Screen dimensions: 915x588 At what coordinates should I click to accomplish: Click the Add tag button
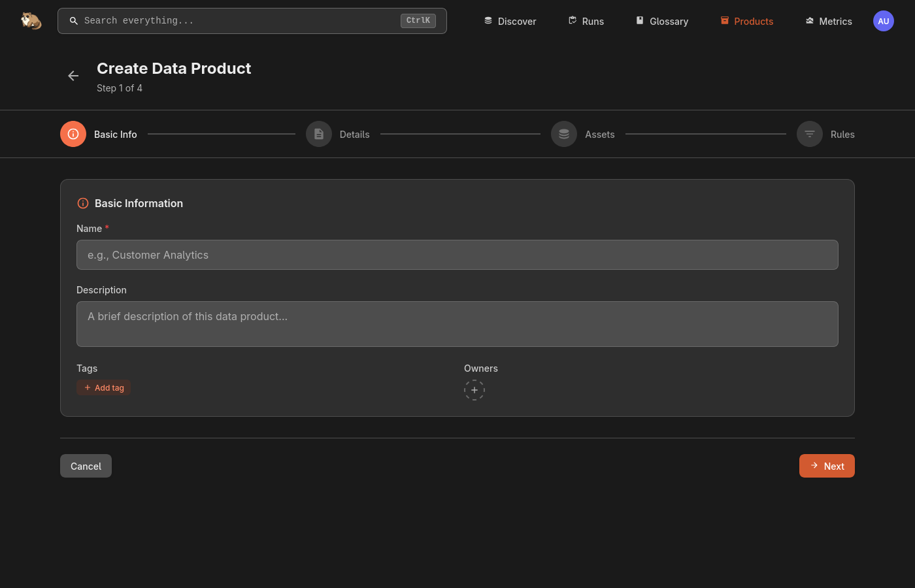pyautogui.click(x=104, y=388)
